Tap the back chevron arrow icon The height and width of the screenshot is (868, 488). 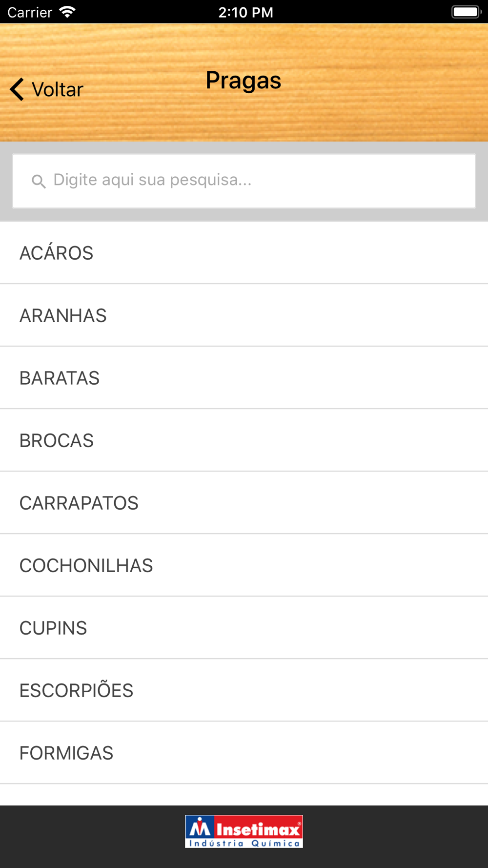[x=17, y=89]
